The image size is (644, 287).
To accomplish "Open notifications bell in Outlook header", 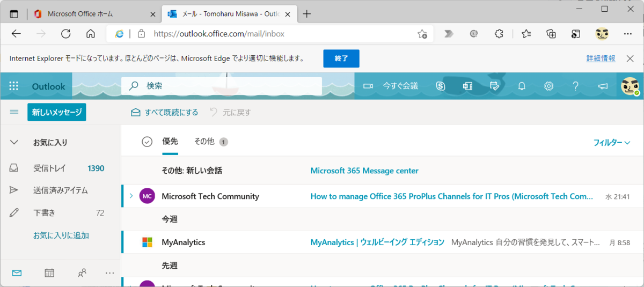I will coord(522,86).
